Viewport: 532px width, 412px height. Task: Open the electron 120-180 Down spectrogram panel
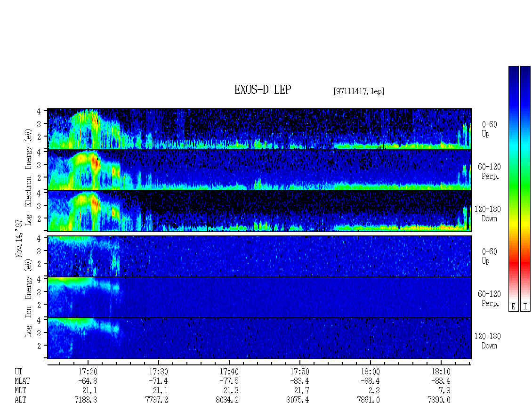point(259,211)
